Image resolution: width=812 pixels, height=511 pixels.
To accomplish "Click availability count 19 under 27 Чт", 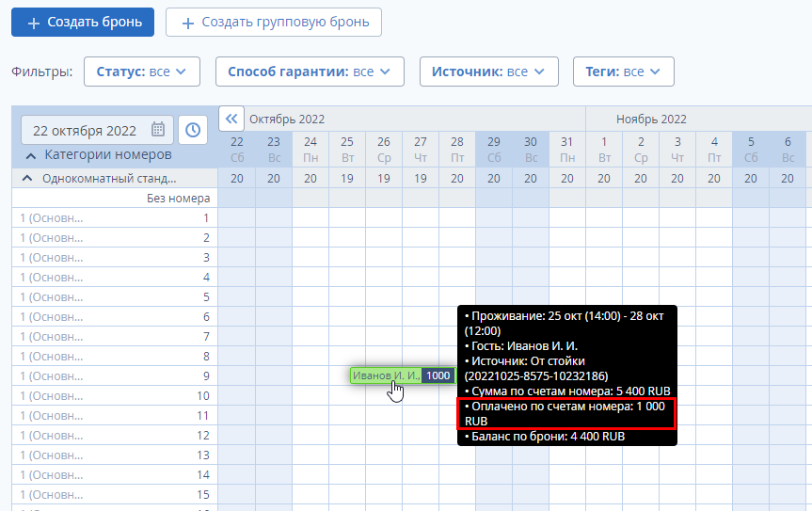I will 421,179.
